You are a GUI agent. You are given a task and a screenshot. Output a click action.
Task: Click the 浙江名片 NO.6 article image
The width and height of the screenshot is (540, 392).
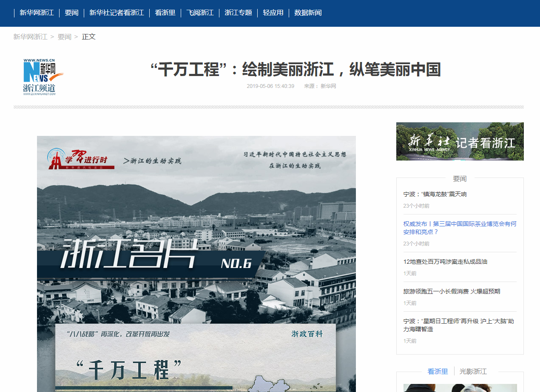(x=196, y=263)
